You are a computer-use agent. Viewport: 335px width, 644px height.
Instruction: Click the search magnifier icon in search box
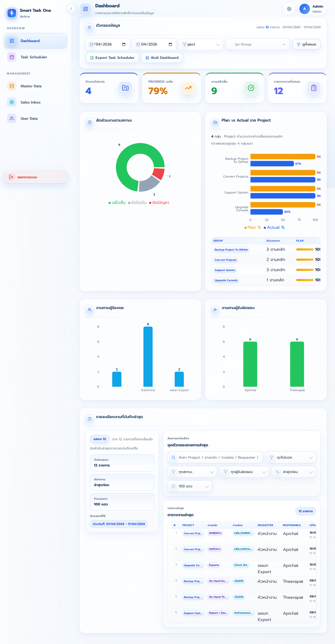[x=173, y=458]
